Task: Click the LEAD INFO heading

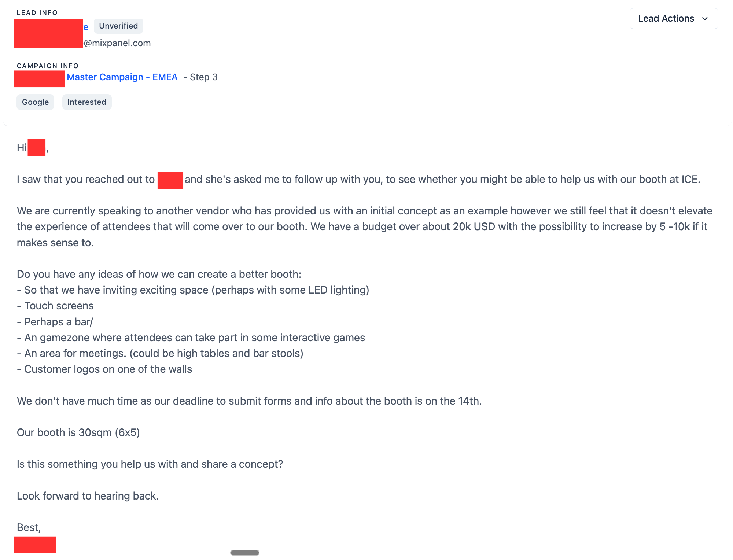Action: [x=37, y=13]
